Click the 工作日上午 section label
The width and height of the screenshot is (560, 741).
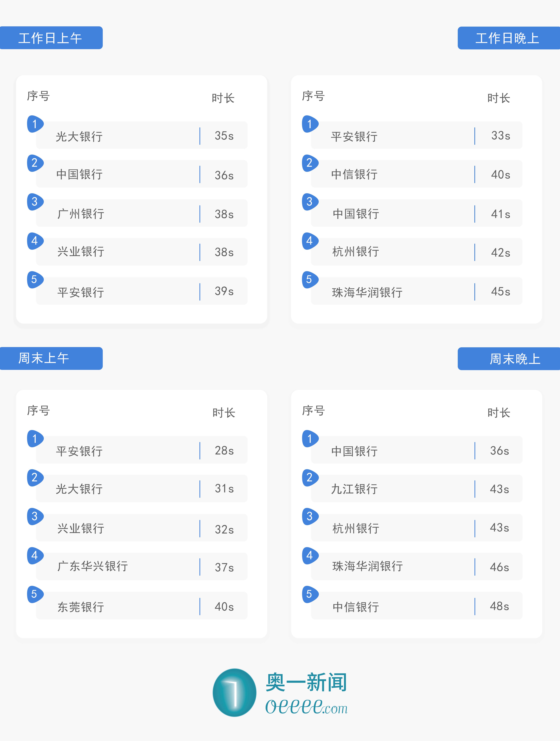pyautogui.click(x=50, y=38)
